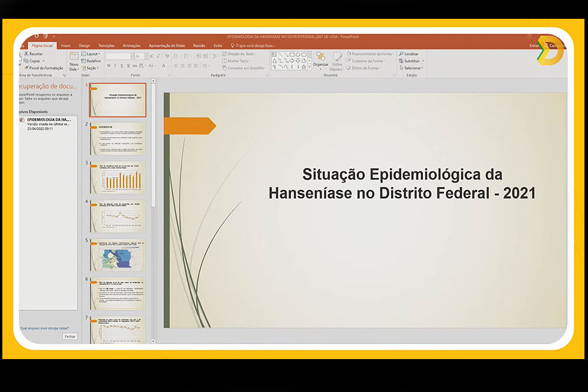Image resolution: width=588 pixels, height=392 pixels.
Task: Click the Fechar button in recovery pane
Action: 70,336
